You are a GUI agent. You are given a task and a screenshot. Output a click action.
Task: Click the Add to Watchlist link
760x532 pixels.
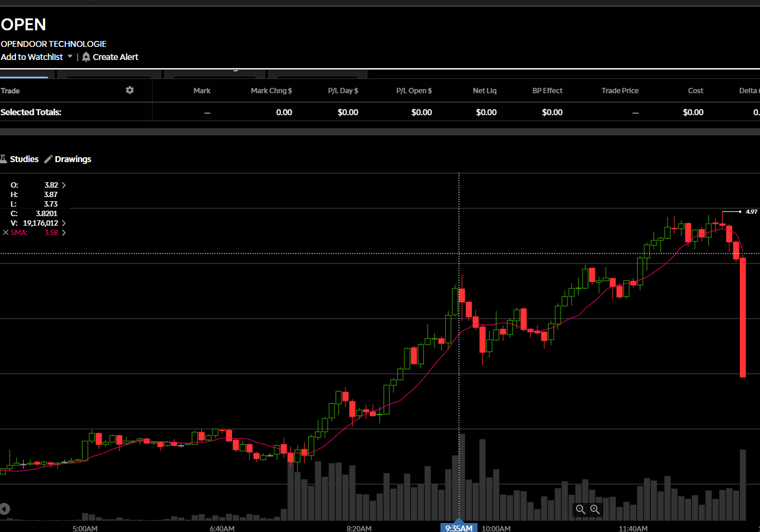pyautogui.click(x=32, y=57)
